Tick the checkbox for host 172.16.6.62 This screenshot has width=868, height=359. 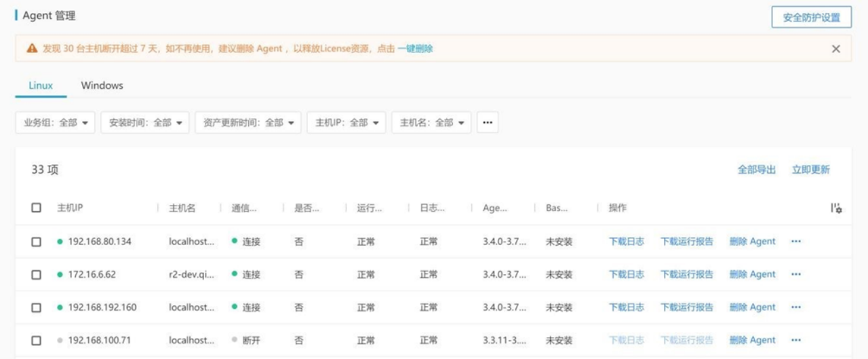point(37,275)
